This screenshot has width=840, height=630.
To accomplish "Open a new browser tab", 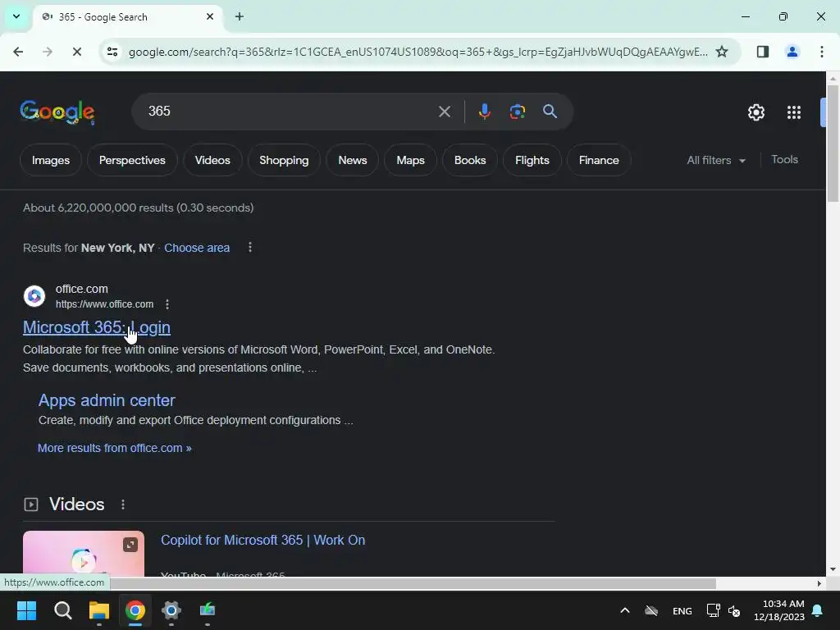I will coord(239,16).
